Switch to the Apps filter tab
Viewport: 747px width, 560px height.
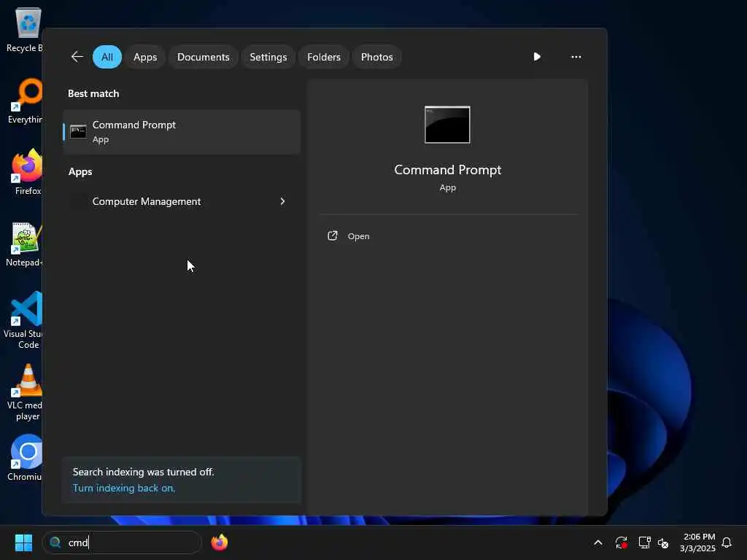(x=145, y=57)
